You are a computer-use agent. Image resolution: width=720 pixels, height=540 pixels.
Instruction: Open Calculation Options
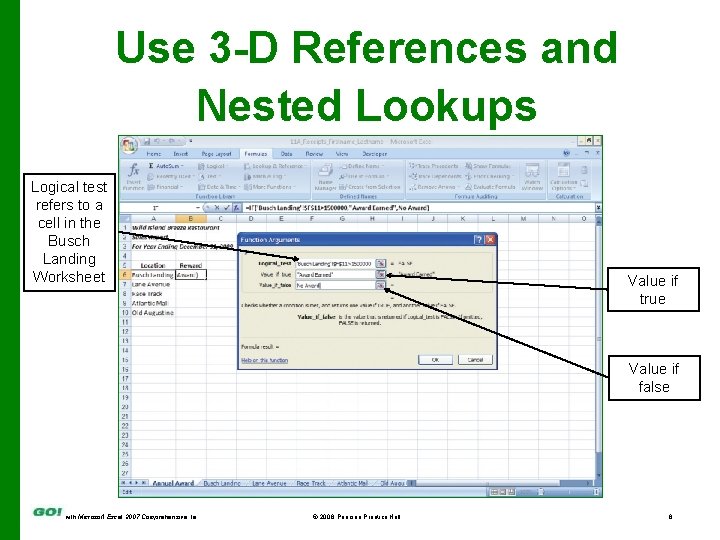pyautogui.click(x=563, y=177)
